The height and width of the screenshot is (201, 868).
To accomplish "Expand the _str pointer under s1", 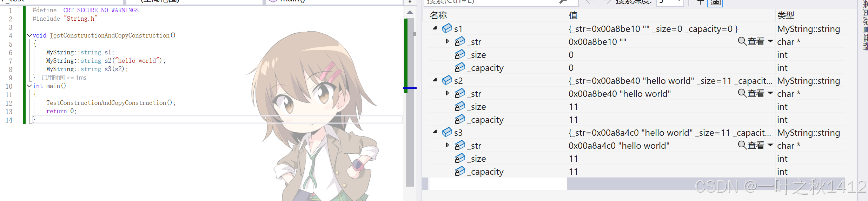I will tap(447, 41).
